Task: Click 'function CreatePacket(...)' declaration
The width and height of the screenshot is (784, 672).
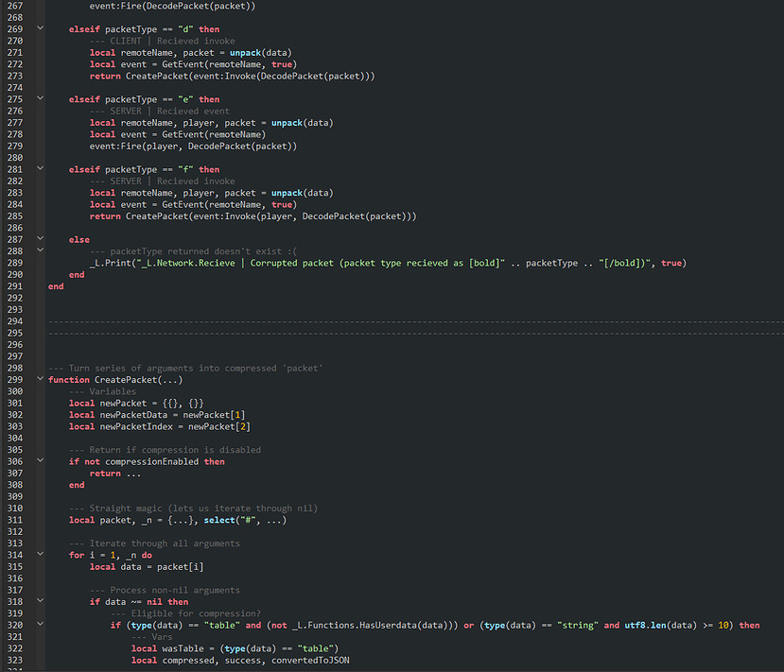Action: 115,380
